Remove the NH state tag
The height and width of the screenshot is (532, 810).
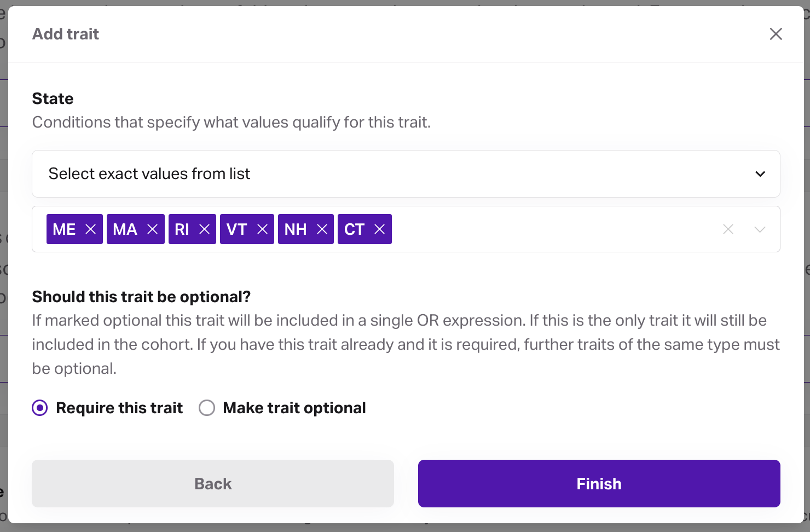coord(322,229)
